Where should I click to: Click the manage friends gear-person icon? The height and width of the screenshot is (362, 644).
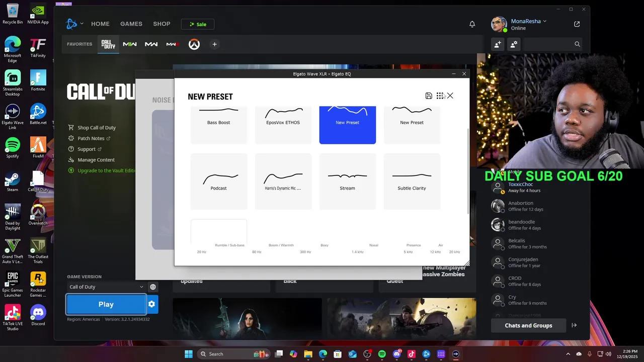pyautogui.click(x=514, y=44)
